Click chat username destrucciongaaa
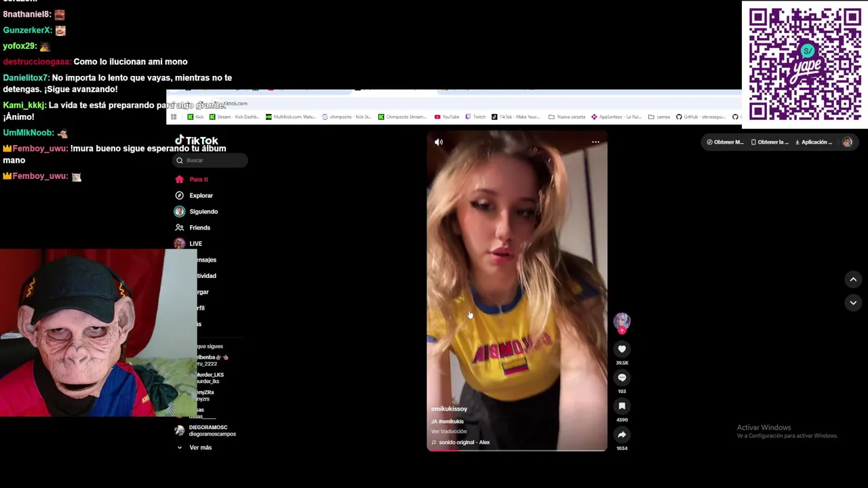This screenshot has height=488, width=868. tap(37, 62)
